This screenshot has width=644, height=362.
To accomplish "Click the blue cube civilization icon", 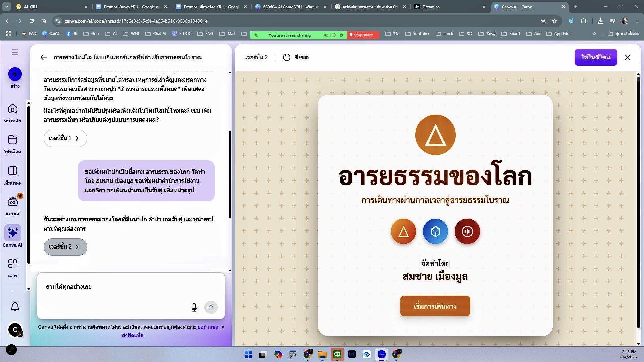I will pyautogui.click(x=435, y=231).
